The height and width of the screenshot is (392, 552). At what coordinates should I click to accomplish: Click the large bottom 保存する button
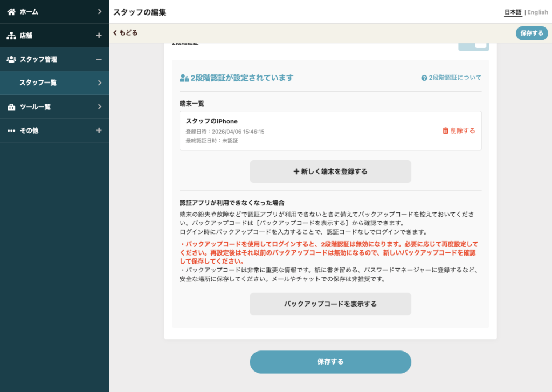[x=330, y=362]
